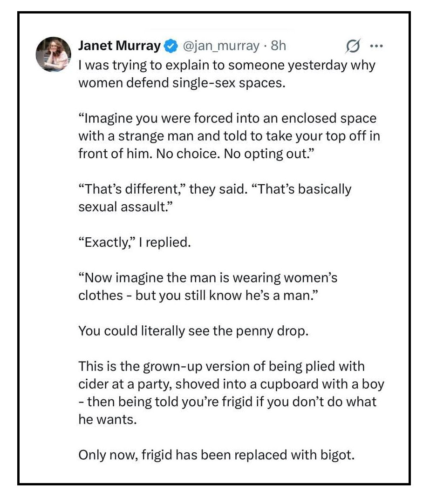Open the @jan_murray handle link
The image size is (423, 504).
pos(219,46)
